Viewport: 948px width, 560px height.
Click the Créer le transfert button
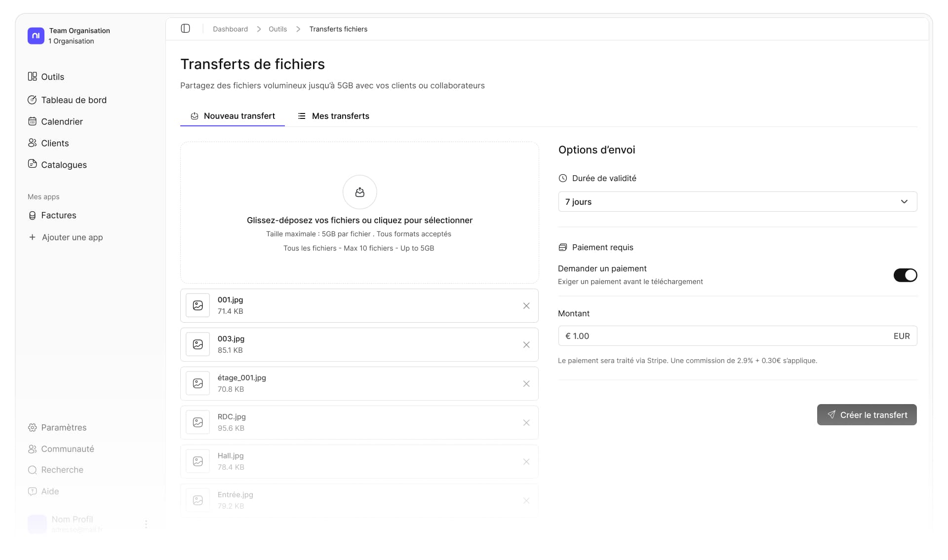(866, 414)
